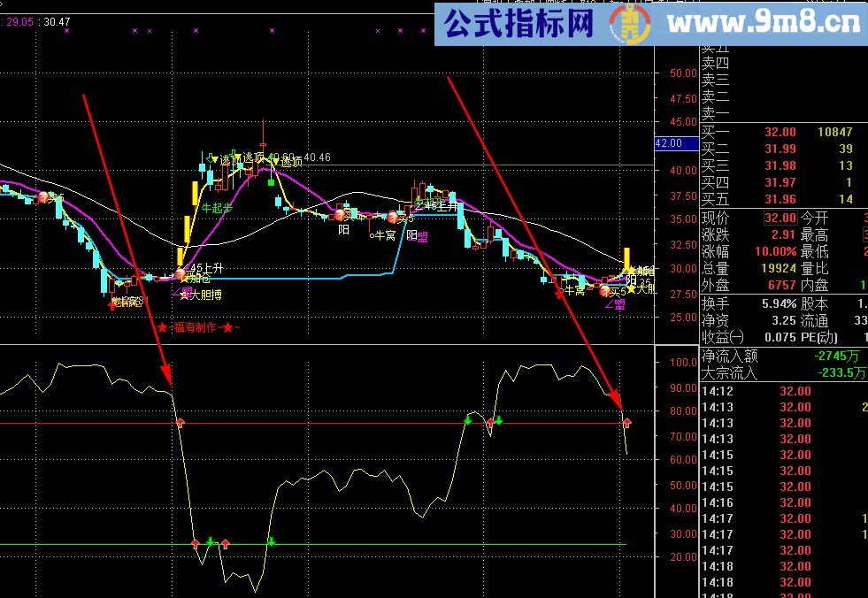Click red up arrow between green arrows on green line

[225, 544]
